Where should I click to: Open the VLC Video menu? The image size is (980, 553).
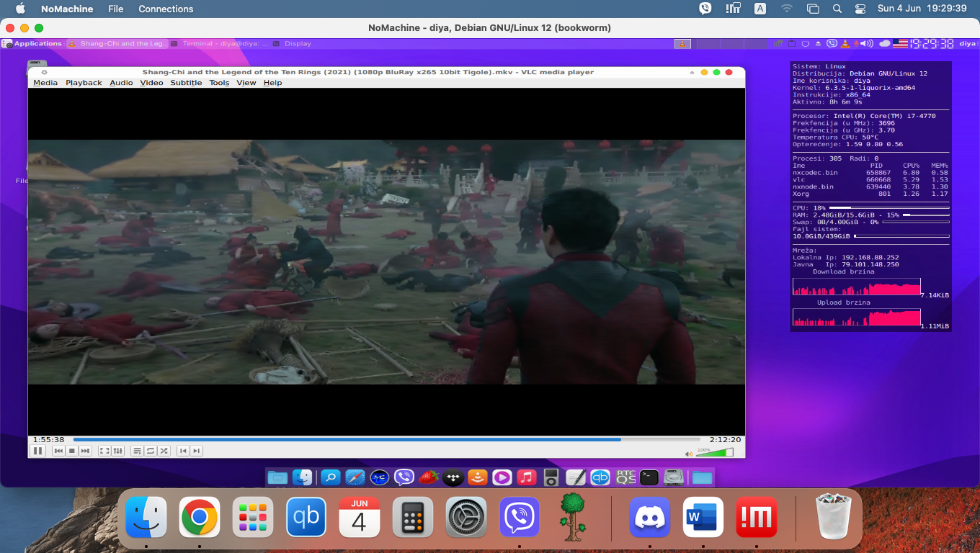tap(151, 83)
